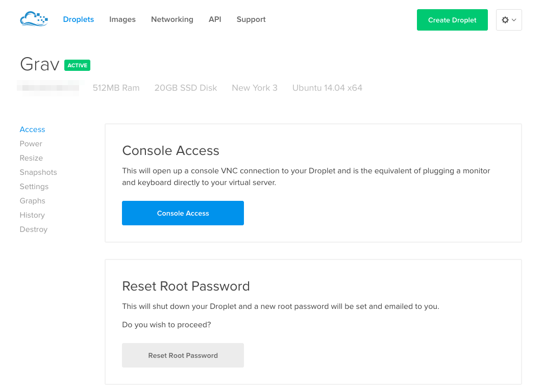Open droplet Settings in the sidebar
Viewport: 544px width, 392px height.
tap(34, 187)
